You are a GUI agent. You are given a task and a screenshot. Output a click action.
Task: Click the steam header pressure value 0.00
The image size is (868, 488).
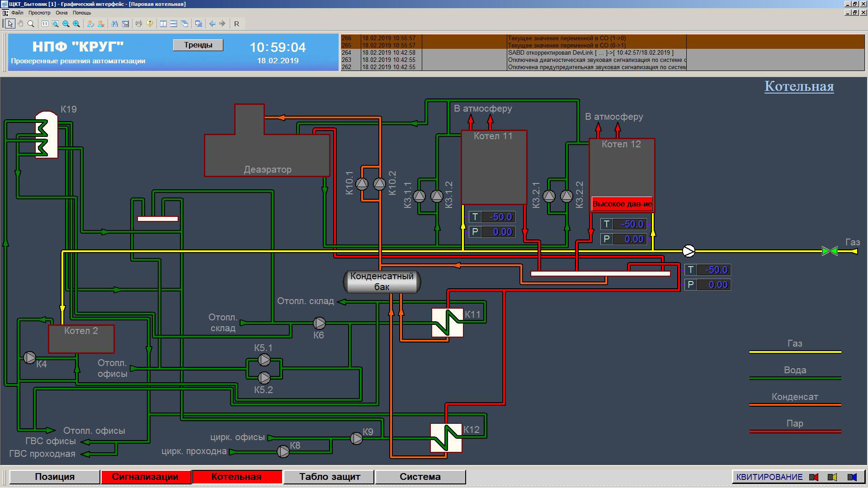(714, 285)
